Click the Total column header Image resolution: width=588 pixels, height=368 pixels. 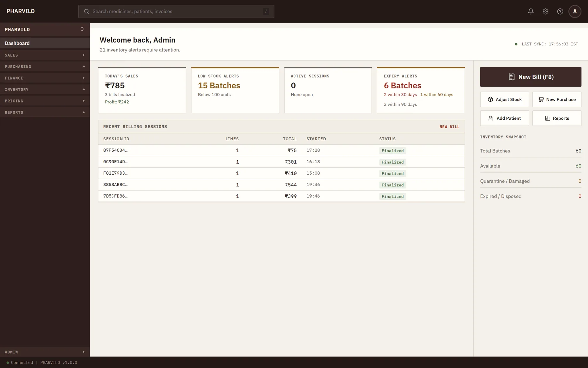[x=290, y=139]
